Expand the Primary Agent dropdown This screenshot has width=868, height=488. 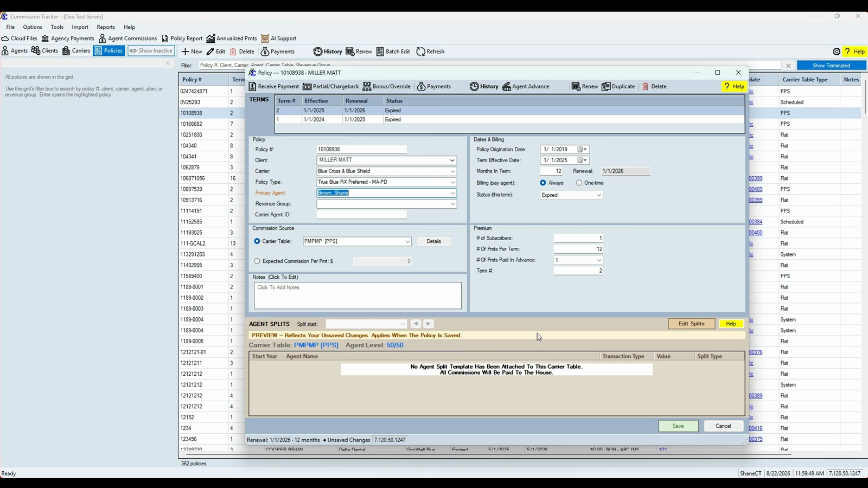coord(452,193)
